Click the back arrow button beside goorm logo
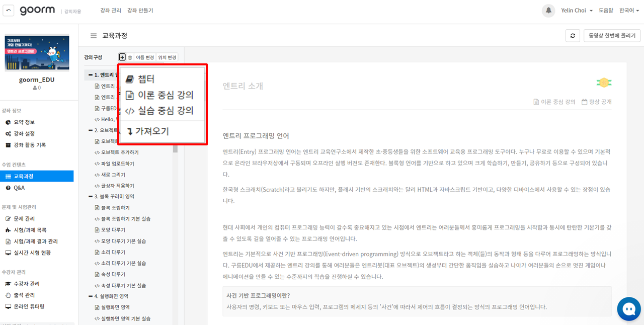The image size is (644, 325). (x=9, y=11)
